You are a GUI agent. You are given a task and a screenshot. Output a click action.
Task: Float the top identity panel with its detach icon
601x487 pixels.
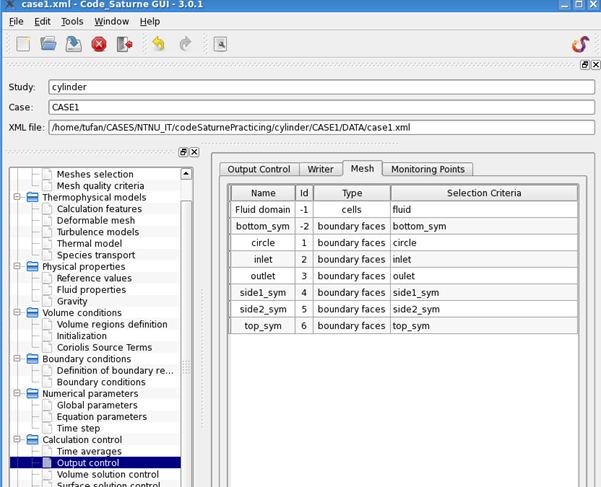[x=585, y=65]
